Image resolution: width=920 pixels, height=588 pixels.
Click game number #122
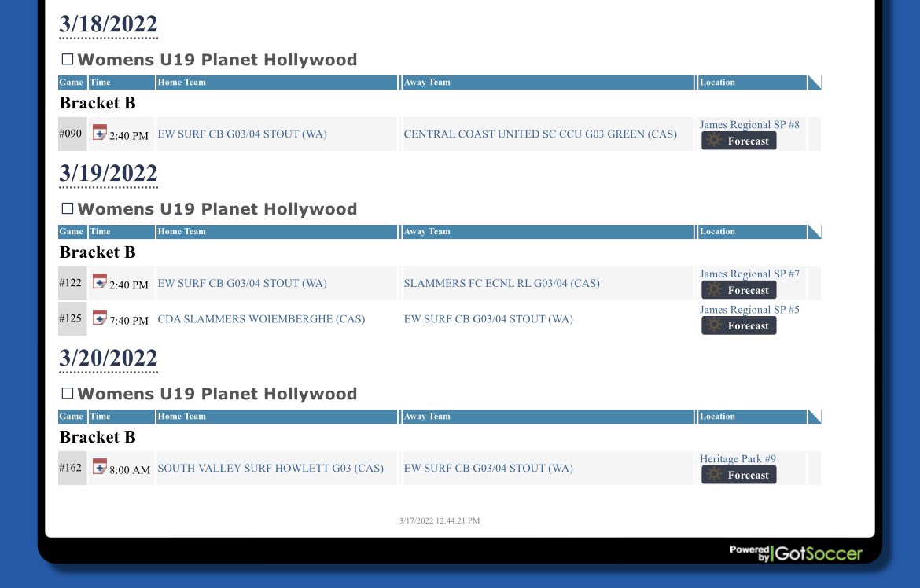(71, 282)
